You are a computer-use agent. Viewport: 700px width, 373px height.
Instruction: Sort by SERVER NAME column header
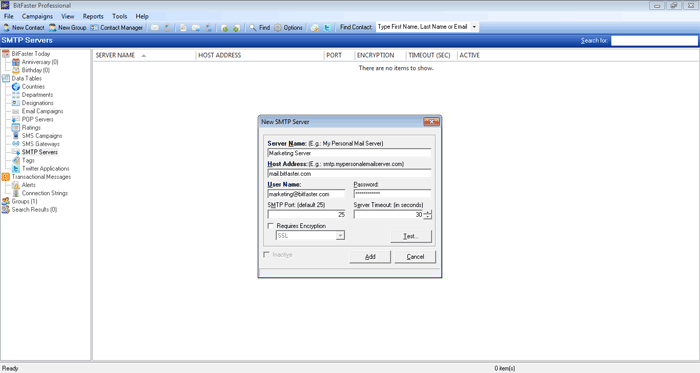pyautogui.click(x=144, y=55)
